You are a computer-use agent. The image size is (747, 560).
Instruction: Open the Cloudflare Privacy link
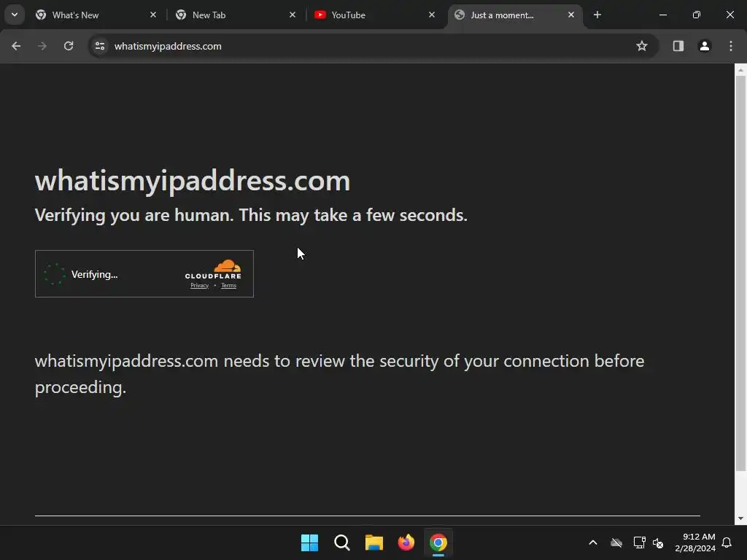click(x=200, y=286)
